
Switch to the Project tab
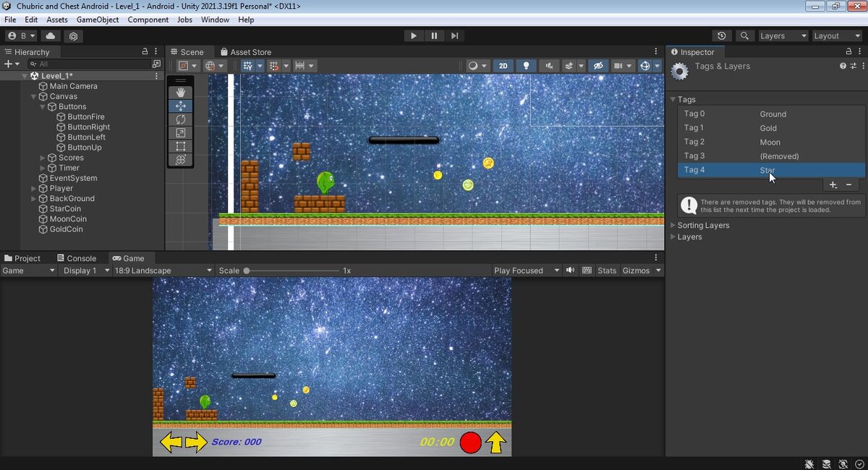tap(22, 258)
